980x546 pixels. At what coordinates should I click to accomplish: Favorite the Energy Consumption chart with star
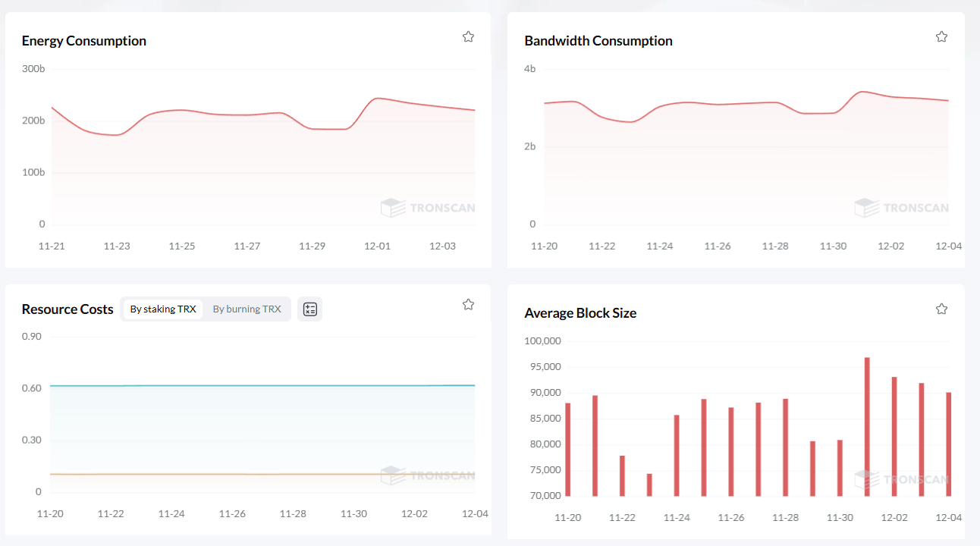(468, 36)
